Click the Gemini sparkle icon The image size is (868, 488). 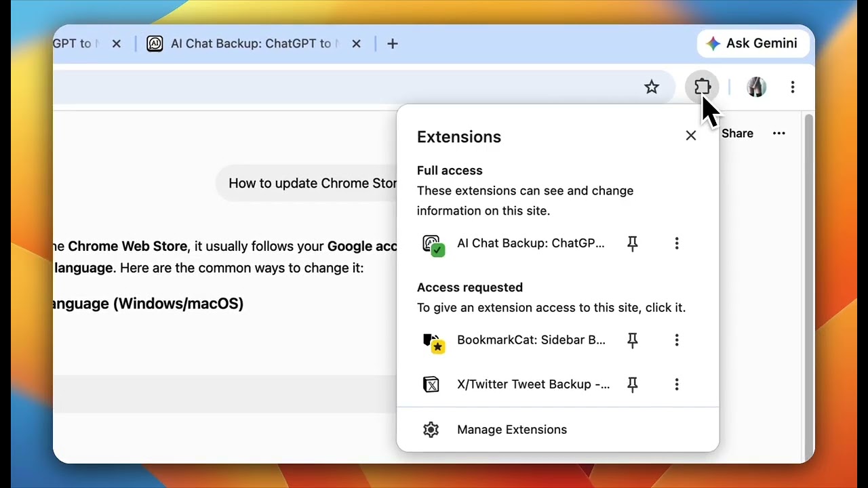click(x=713, y=43)
